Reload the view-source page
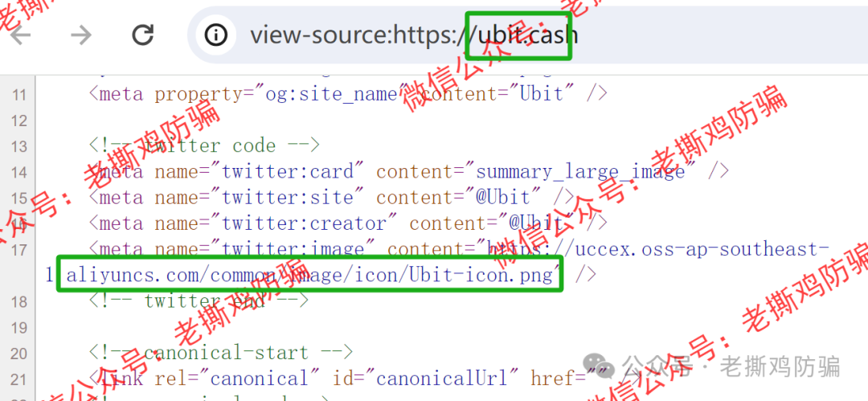This screenshot has height=401, width=868. 142,35
